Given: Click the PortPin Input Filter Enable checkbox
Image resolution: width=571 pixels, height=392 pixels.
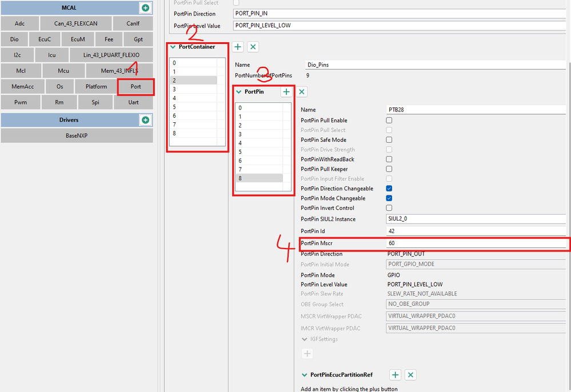Looking at the screenshot, I should [x=389, y=179].
